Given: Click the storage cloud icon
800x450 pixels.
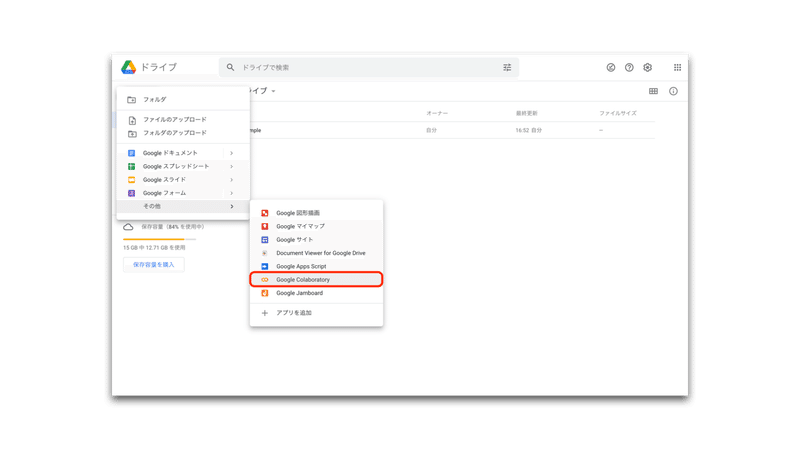Looking at the screenshot, I should 128,227.
